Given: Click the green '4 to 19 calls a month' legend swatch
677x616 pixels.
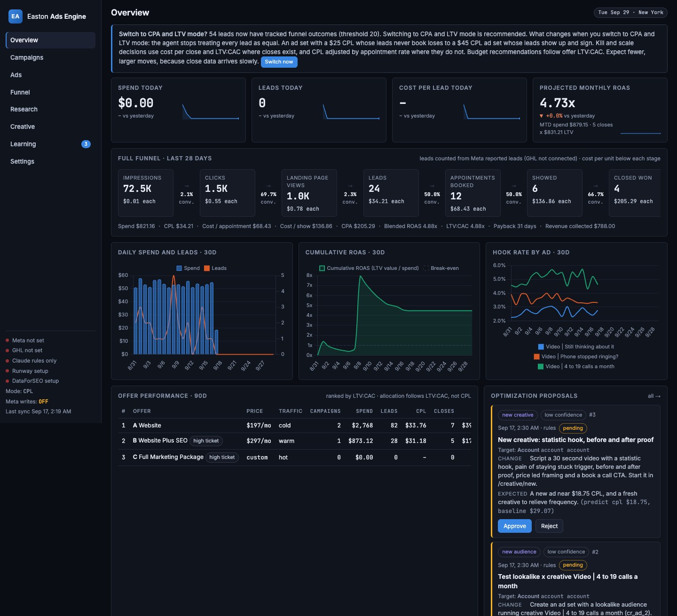Looking at the screenshot, I should (x=541, y=366).
